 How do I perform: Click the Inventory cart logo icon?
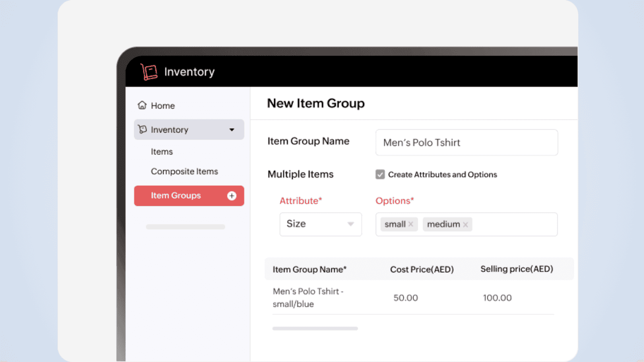(149, 72)
